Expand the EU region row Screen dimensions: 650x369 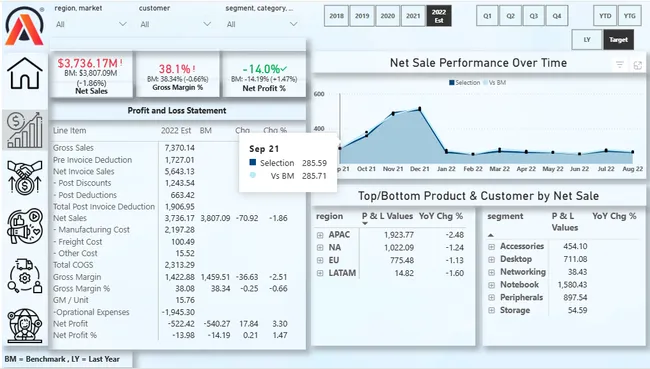coord(320,260)
